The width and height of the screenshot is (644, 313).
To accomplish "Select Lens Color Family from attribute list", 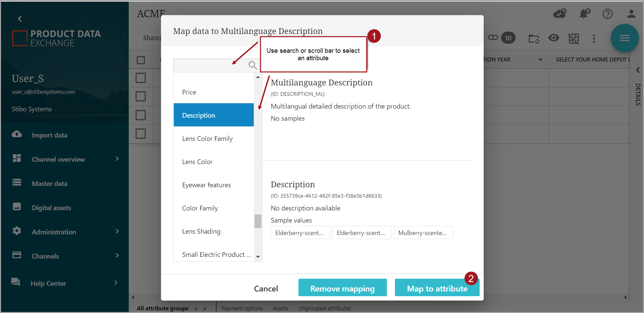I will pos(207,139).
